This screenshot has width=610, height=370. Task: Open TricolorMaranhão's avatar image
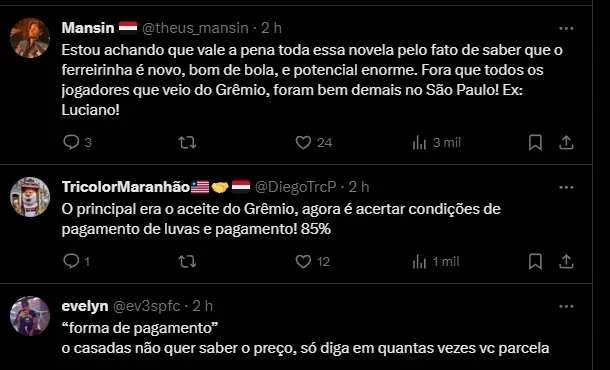pos(30,197)
